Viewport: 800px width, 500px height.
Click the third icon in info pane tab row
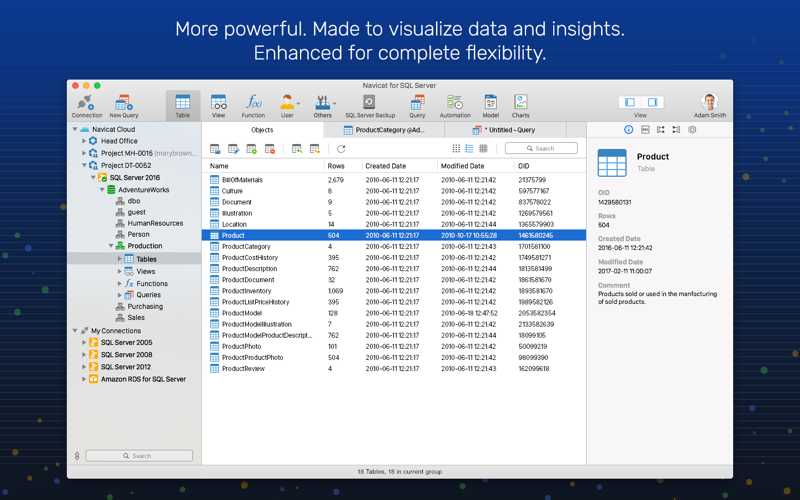tap(661, 130)
